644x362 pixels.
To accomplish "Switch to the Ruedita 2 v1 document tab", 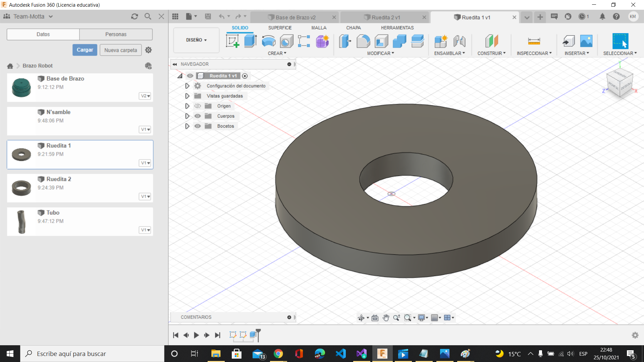I will [384, 17].
